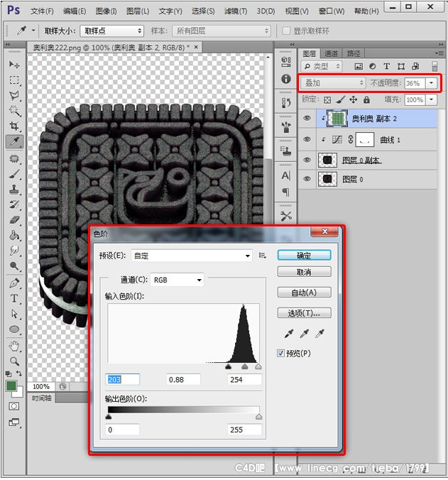
Task: Open the 通道 RGB dropdown
Action: point(177,280)
